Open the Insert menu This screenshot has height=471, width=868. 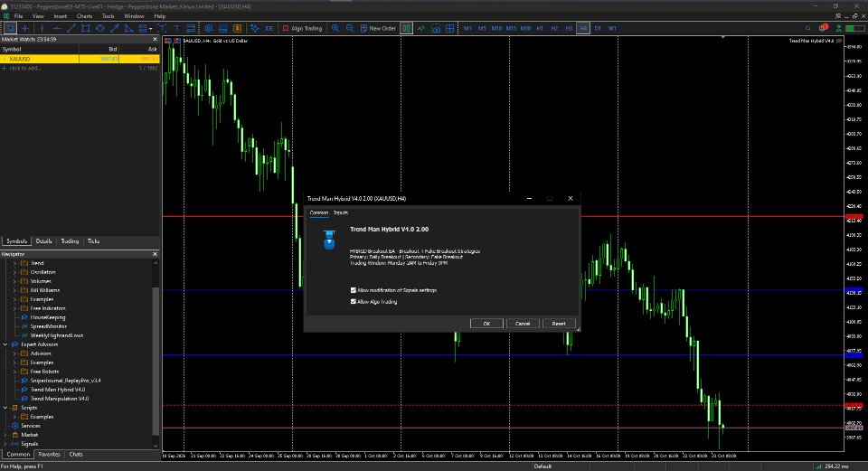(x=61, y=16)
